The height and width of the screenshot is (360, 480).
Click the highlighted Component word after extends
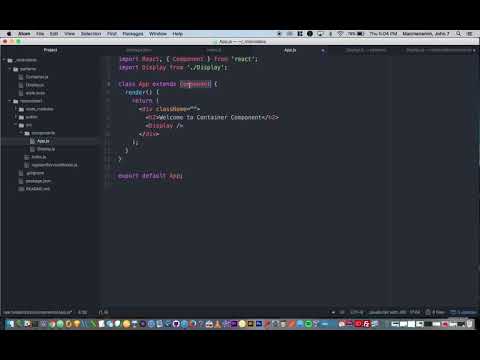click(195, 84)
